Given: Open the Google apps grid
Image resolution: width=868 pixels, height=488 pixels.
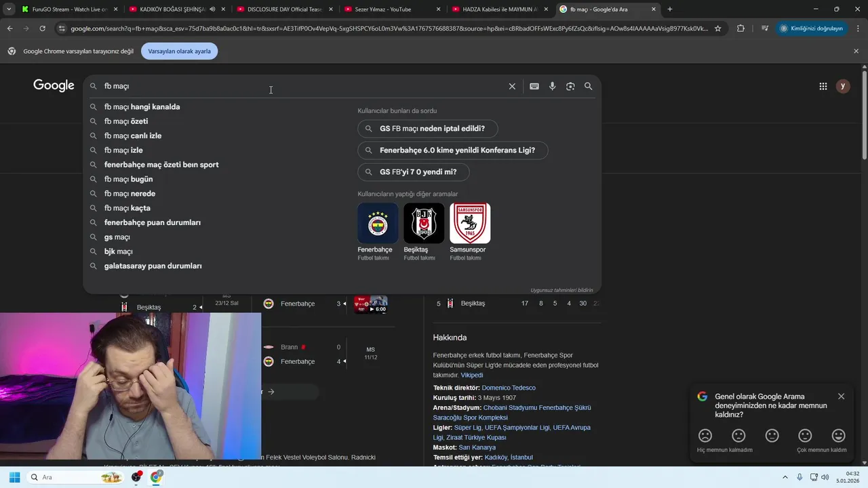Looking at the screenshot, I should (823, 86).
